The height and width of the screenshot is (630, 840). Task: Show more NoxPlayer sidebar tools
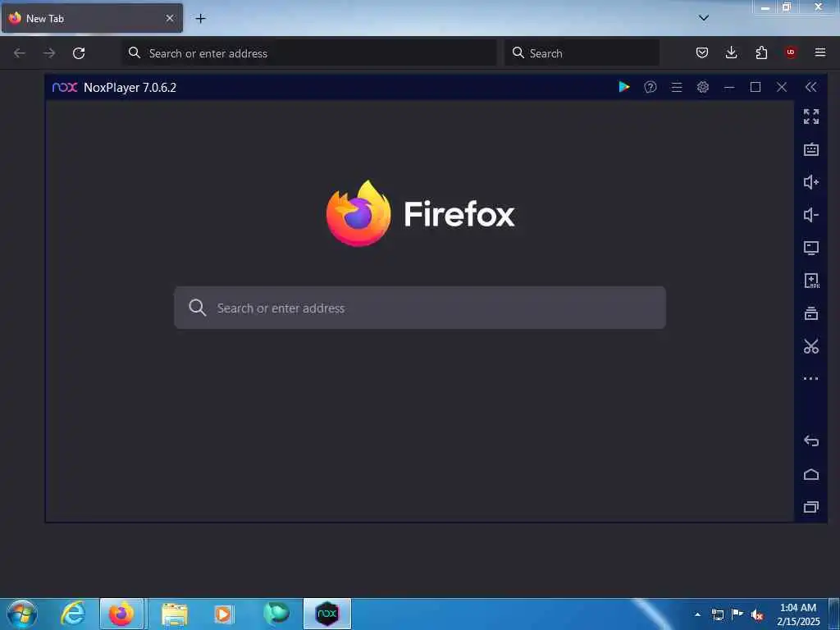point(811,378)
